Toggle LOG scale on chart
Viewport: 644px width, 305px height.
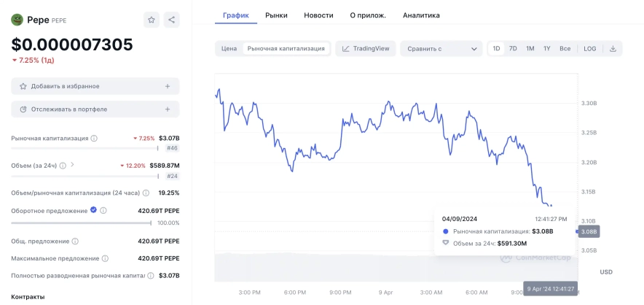(589, 49)
